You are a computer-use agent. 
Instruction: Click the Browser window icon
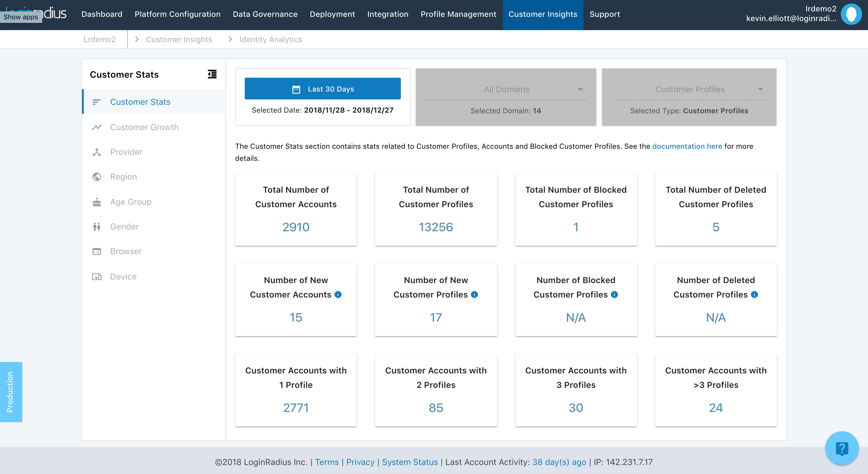pos(97,251)
